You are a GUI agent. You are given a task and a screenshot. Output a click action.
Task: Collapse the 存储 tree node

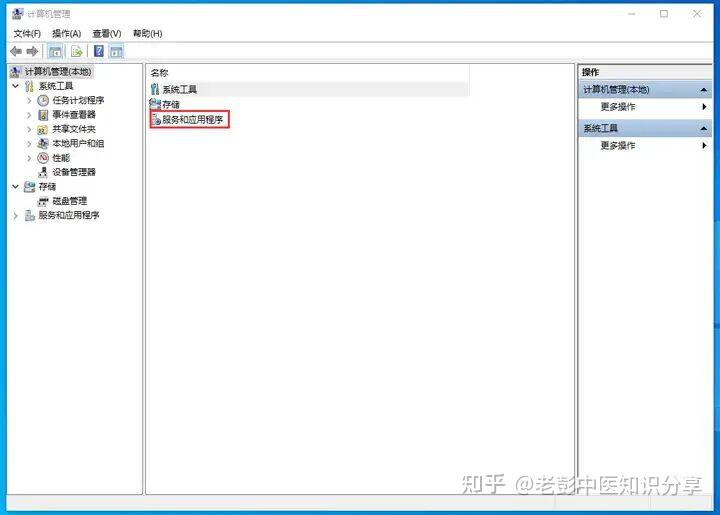pos(16,186)
